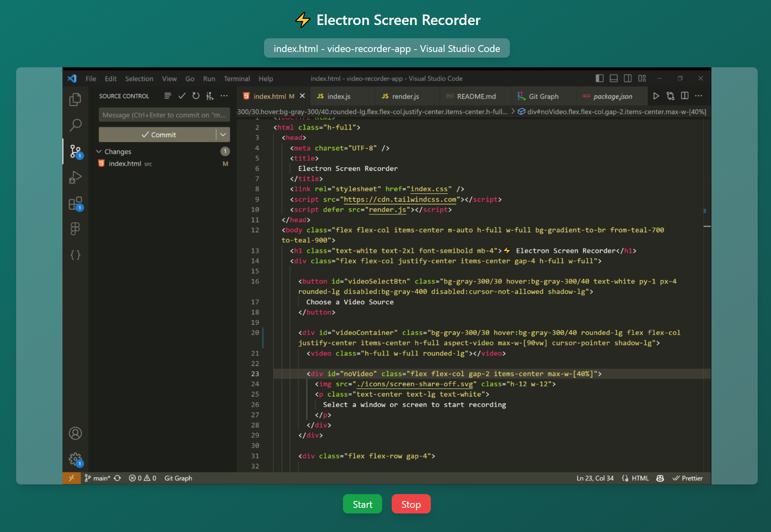Image resolution: width=771 pixels, height=532 pixels.
Task: Toggle the secondary side bar layout button
Action: tap(628, 78)
